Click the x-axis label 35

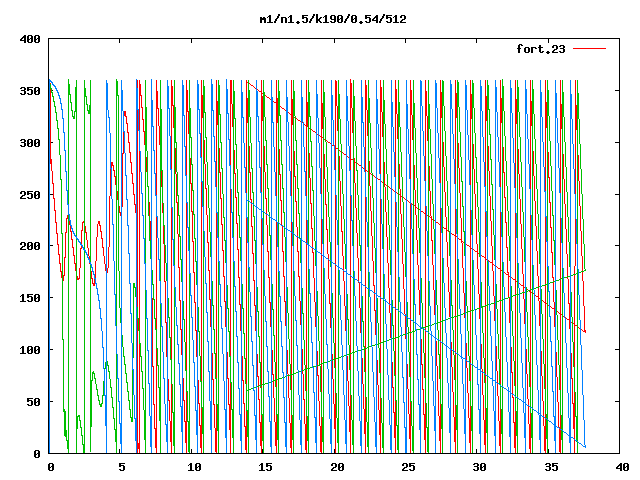coord(551,467)
